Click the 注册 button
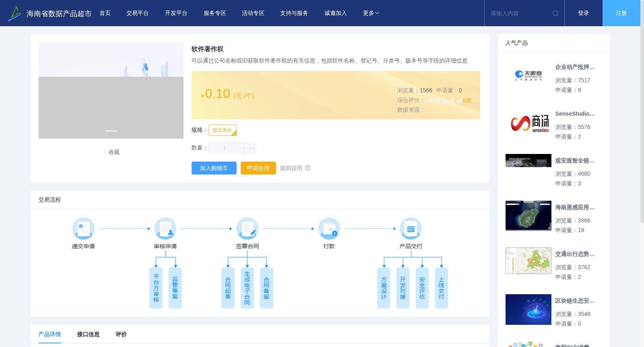 (621, 13)
